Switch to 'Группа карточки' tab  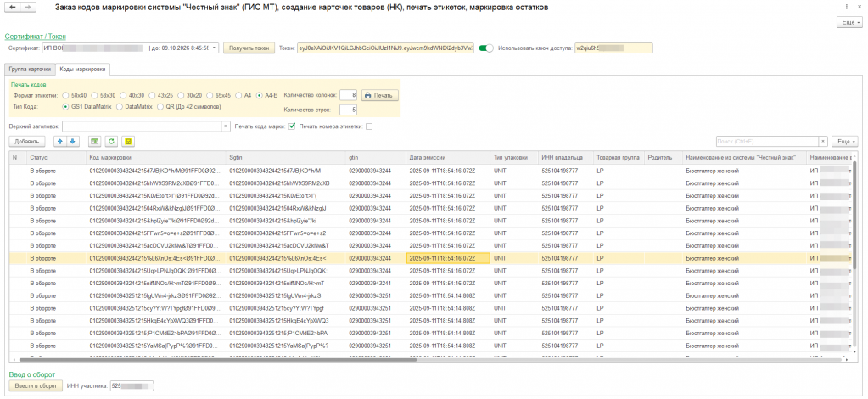(x=30, y=68)
